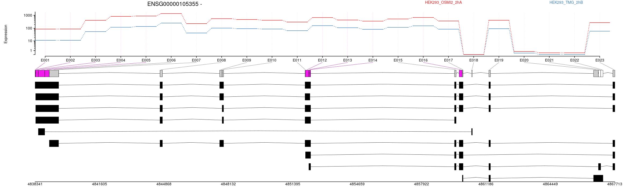This screenshot has height=188, width=644.
Task: Click exon label E006
Action: point(171,60)
